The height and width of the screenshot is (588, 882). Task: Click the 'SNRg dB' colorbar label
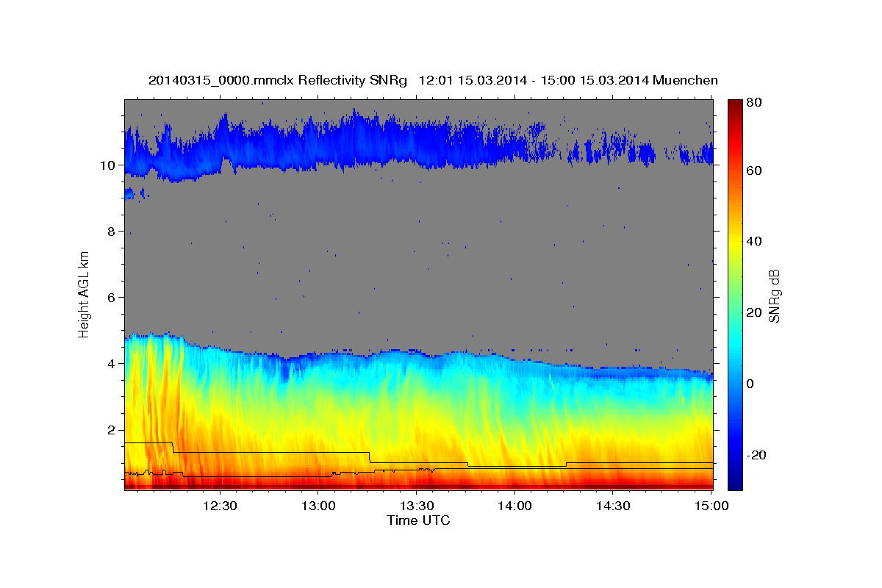[x=773, y=295]
